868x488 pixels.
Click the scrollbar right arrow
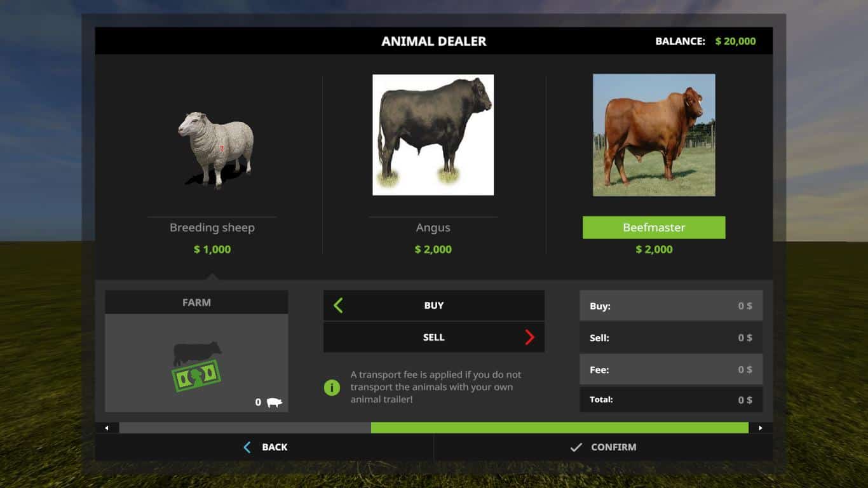(x=761, y=428)
